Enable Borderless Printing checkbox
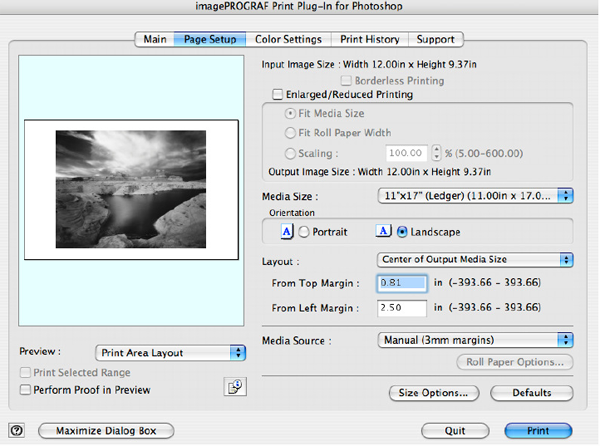Viewport: 600px width, 446px height. pyautogui.click(x=346, y=81)
